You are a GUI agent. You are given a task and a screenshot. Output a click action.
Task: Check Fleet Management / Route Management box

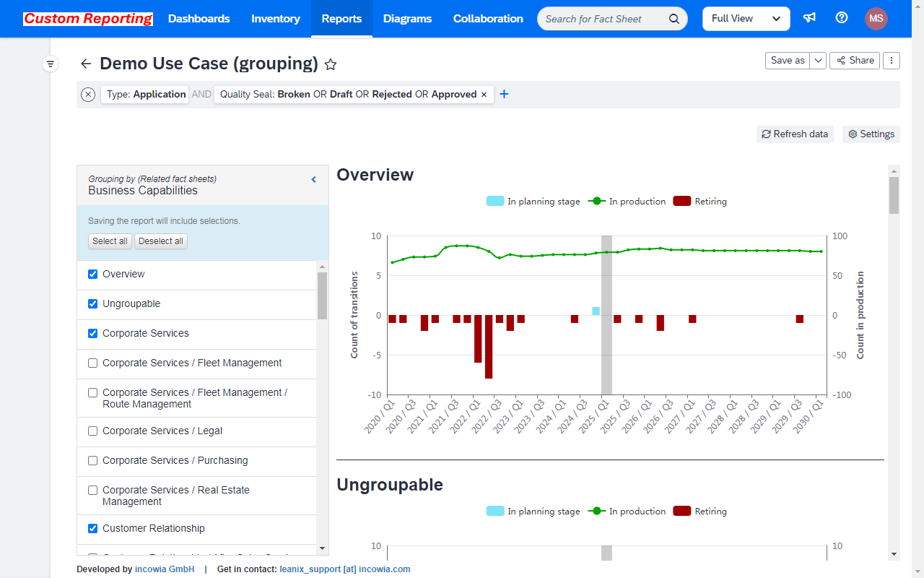(x=92, y=392)
